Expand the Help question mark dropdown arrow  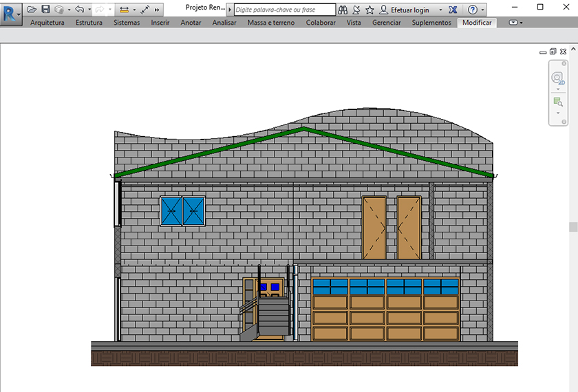pos(483,10)
